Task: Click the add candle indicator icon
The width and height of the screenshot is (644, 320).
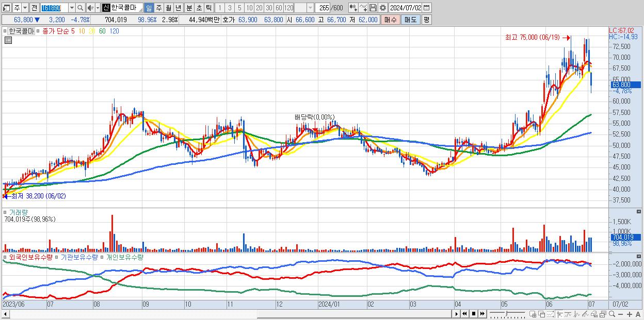Action: [x=353, y=8]
